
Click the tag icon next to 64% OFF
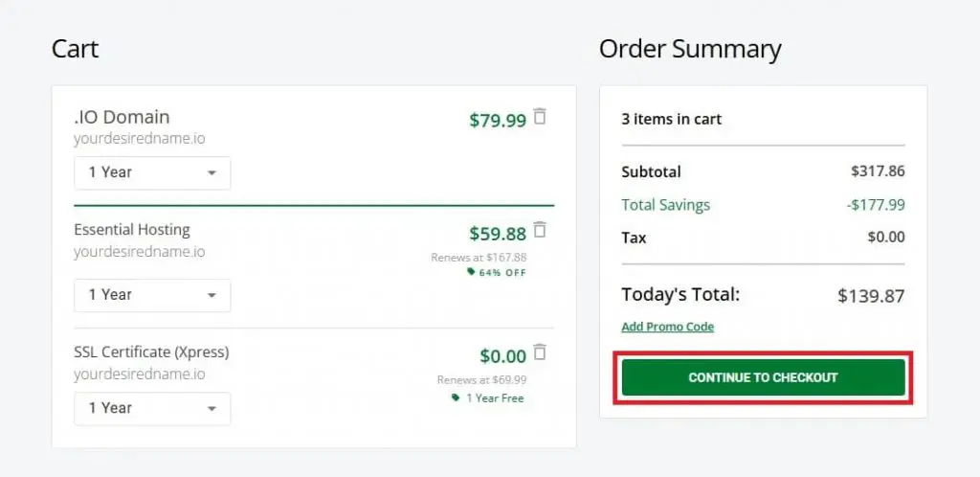click(x=470, y=272)
